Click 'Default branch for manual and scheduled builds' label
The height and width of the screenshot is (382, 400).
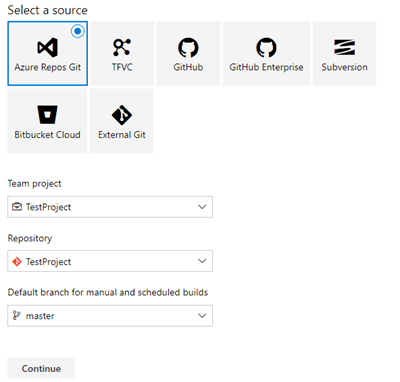pyautogui.click(x=108, y=292)
